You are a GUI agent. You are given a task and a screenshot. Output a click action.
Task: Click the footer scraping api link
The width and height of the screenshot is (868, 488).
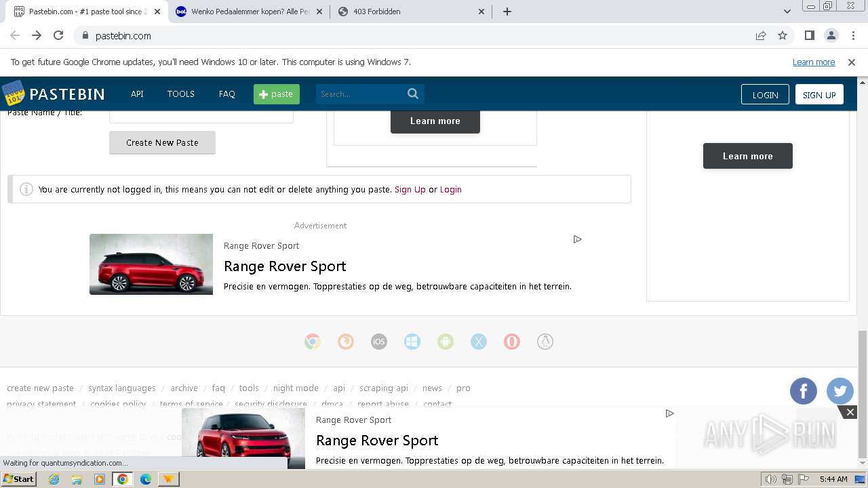click(x=384, y=388)
